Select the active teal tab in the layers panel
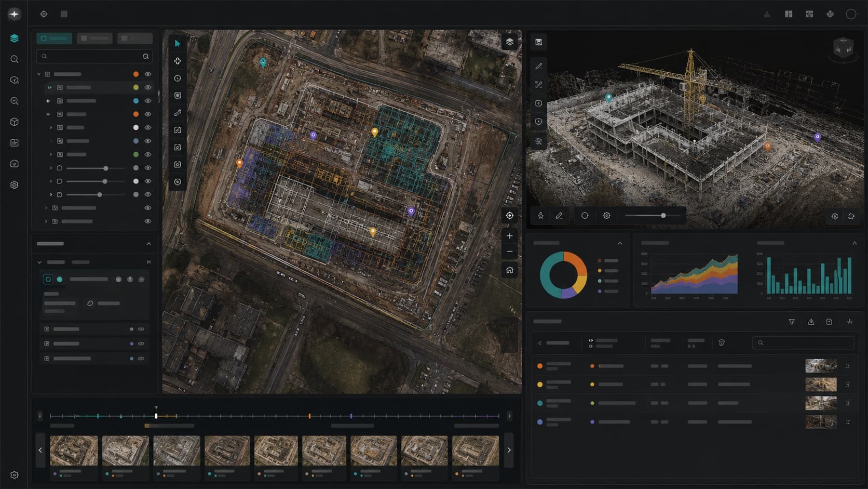The width and height of the screenshot is (868, 489). pos(55,38)
